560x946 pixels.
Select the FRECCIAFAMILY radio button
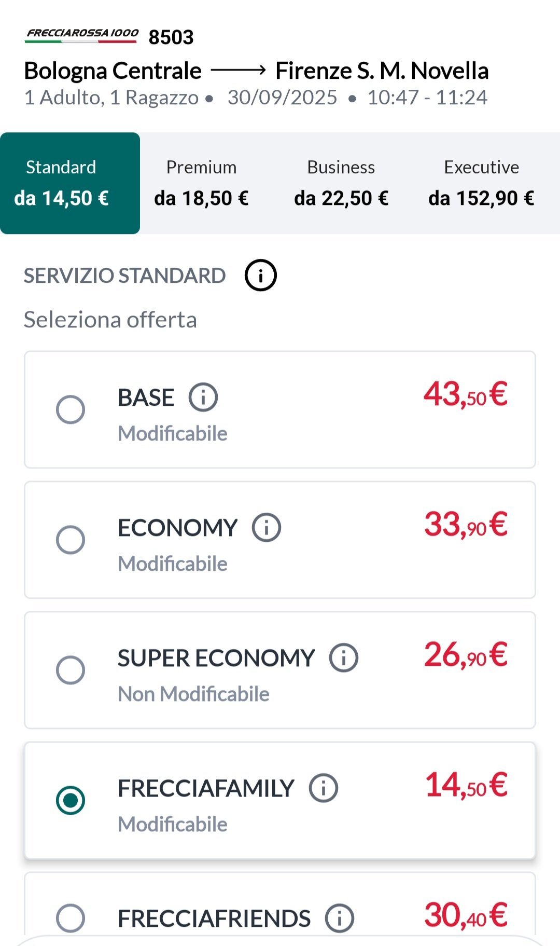point(71,800)
